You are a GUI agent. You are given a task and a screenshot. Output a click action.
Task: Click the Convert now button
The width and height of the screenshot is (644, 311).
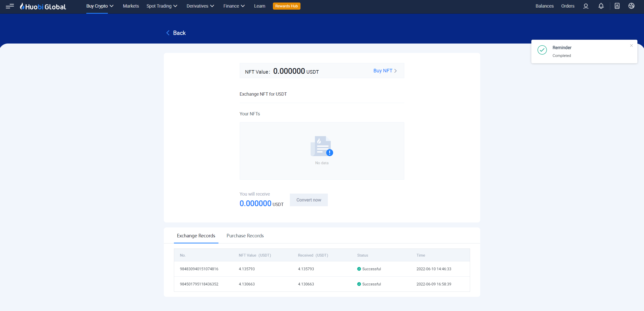pyautogui.click(x=308, y=200)
